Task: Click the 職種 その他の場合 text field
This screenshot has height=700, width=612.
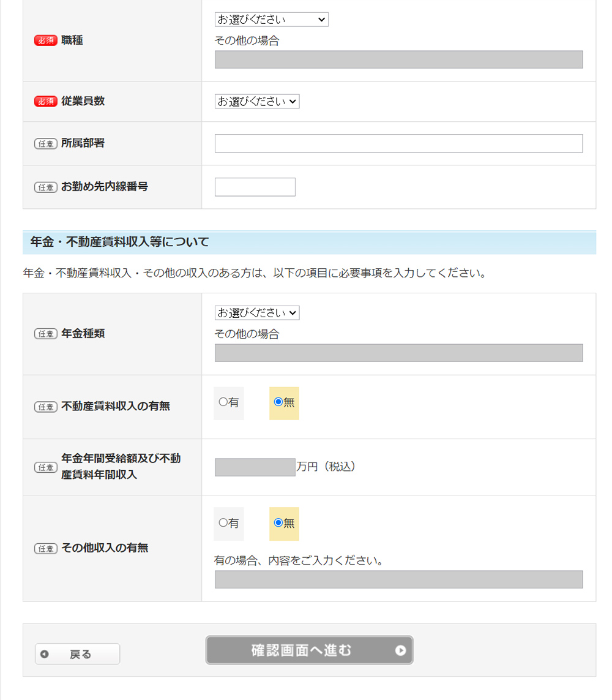Action: (398, 59)
